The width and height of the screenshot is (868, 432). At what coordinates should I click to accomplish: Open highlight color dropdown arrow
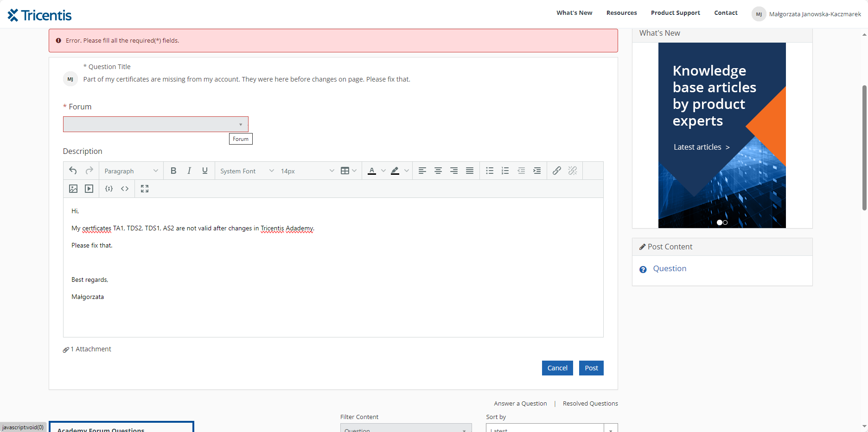pos(407,171)
